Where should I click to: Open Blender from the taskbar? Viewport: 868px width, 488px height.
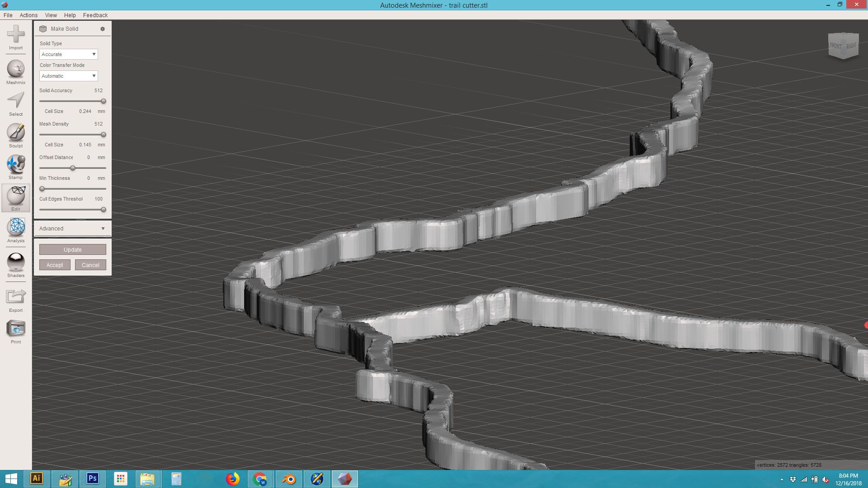[x=288, y=479]
